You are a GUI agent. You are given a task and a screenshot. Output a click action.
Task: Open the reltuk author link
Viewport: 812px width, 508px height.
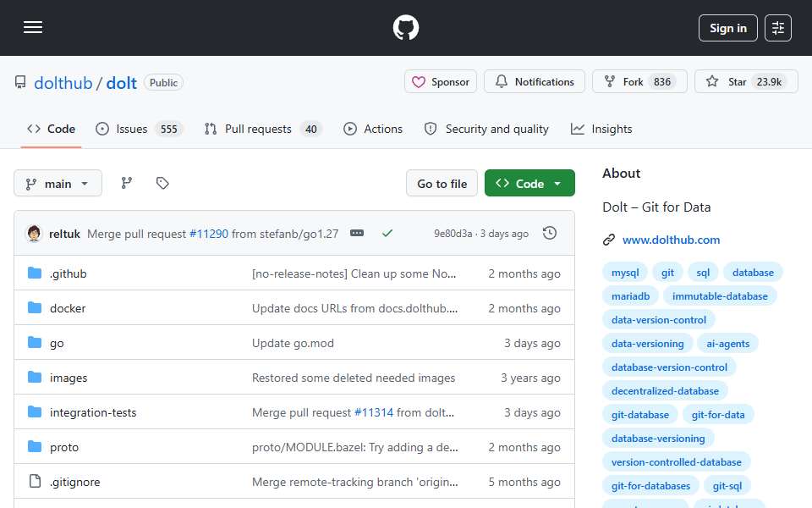(x=64, y=234)
